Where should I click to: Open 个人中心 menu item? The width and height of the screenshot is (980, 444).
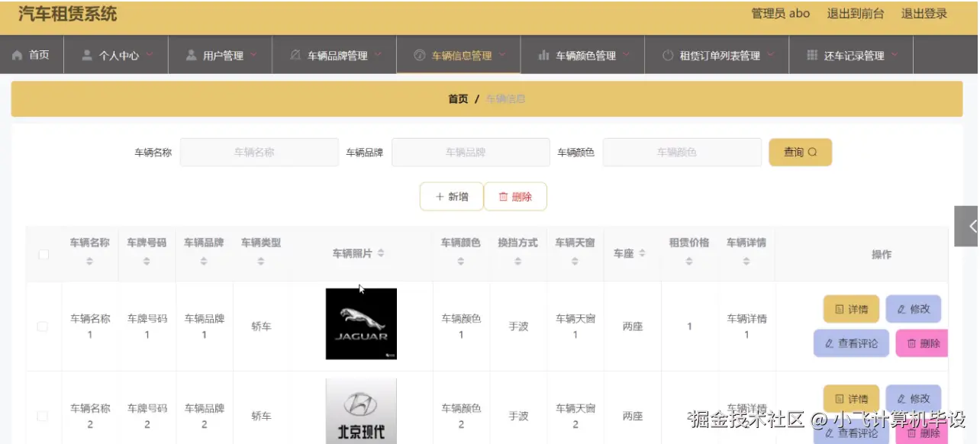pyautogui.click(x=116, y=55)
